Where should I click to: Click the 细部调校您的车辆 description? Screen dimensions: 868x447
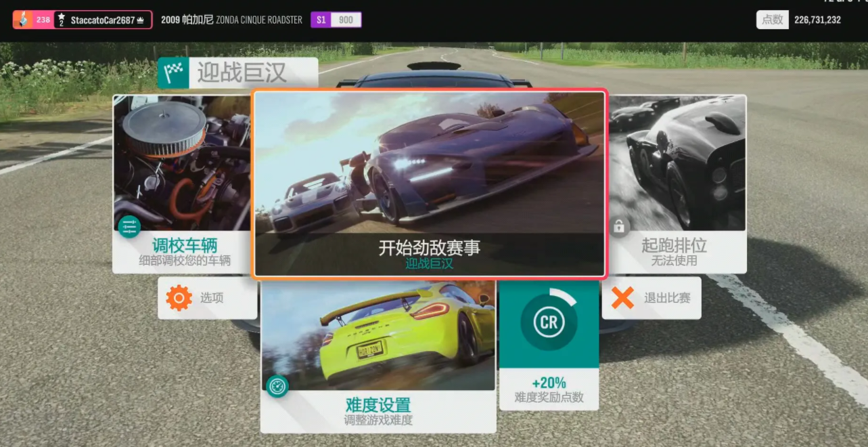click(x=185, y=260)
